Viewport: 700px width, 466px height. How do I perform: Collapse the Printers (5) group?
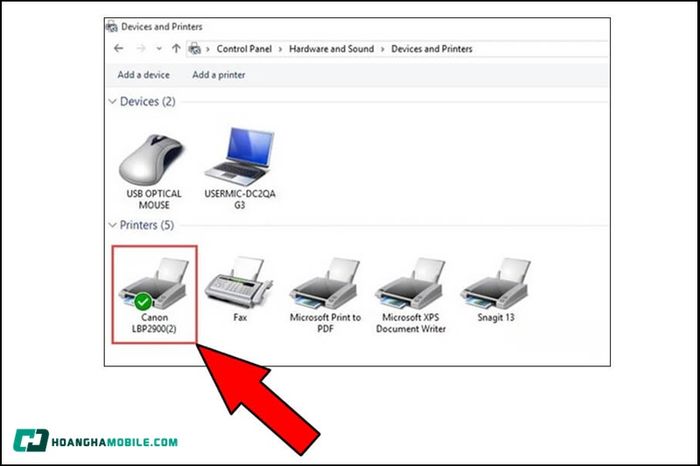(112, 225)
